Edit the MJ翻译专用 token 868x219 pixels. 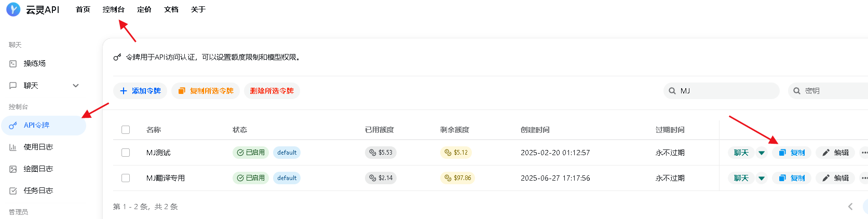835,178
